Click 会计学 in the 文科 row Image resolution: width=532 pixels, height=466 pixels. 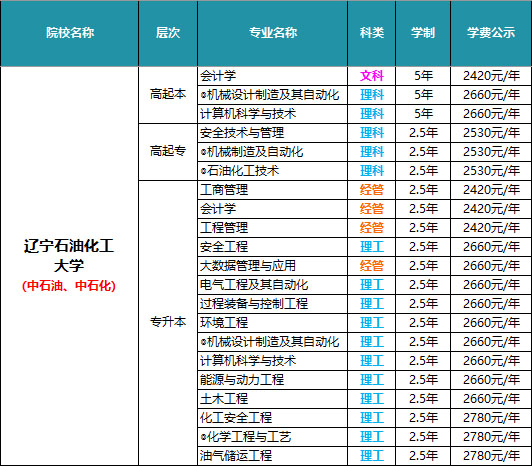(x=218, y=76)
